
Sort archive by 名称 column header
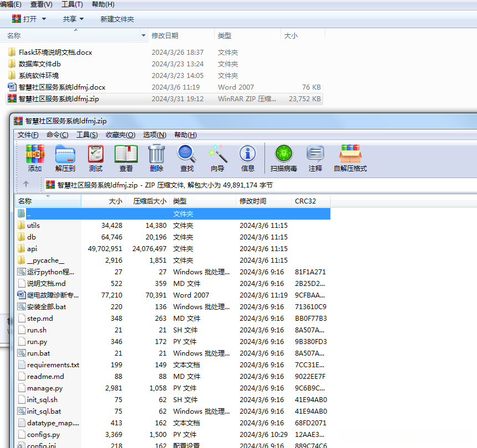(48, 201)
